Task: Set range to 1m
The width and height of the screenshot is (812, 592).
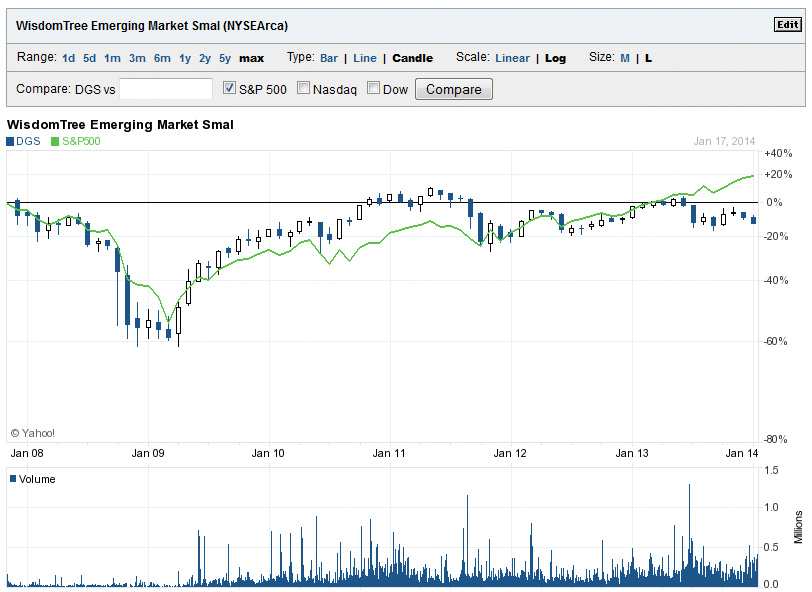Action: click(112, 58)
